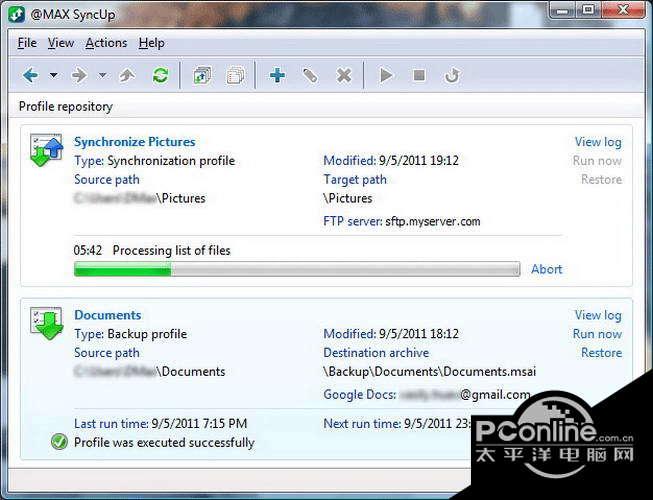Open the Help menu
Image resolution: width=653 pixels, height=500 pixels.
pyautogui.click(x=152, y=43)
